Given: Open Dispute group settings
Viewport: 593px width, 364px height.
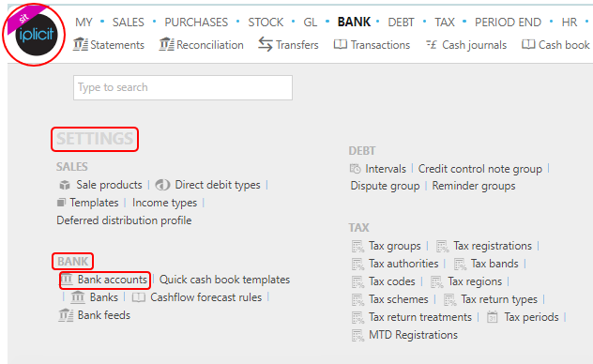Looking at the screenshot, I should pos(385,186).
